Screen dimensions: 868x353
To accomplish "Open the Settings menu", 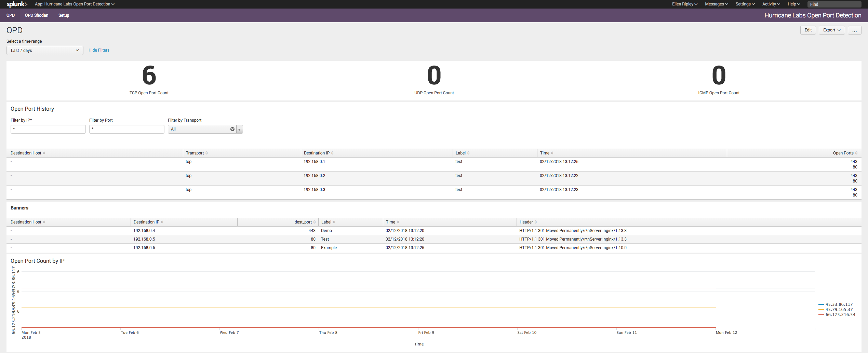I will [x=745, y=4].
